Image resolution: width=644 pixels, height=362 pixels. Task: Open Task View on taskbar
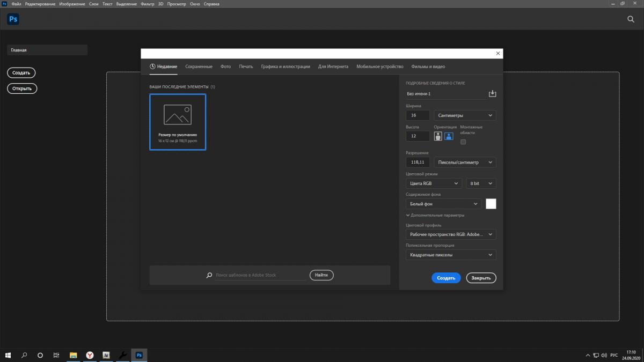coord(56,355)
